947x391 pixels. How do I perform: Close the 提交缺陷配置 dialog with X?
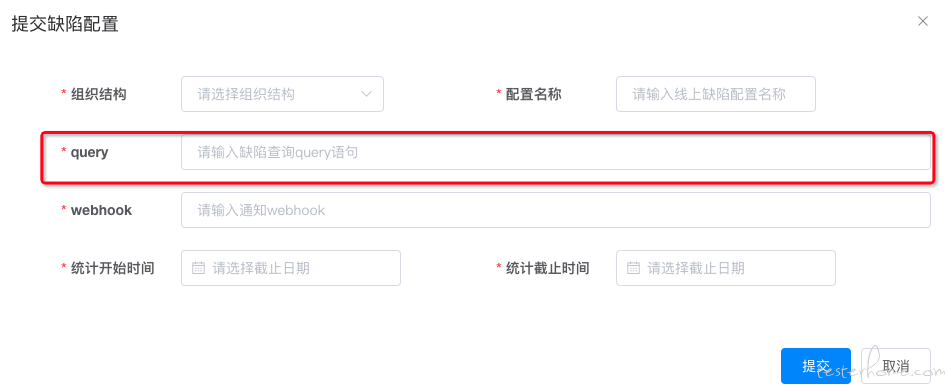pyautogui.click(x=922, y=21)
